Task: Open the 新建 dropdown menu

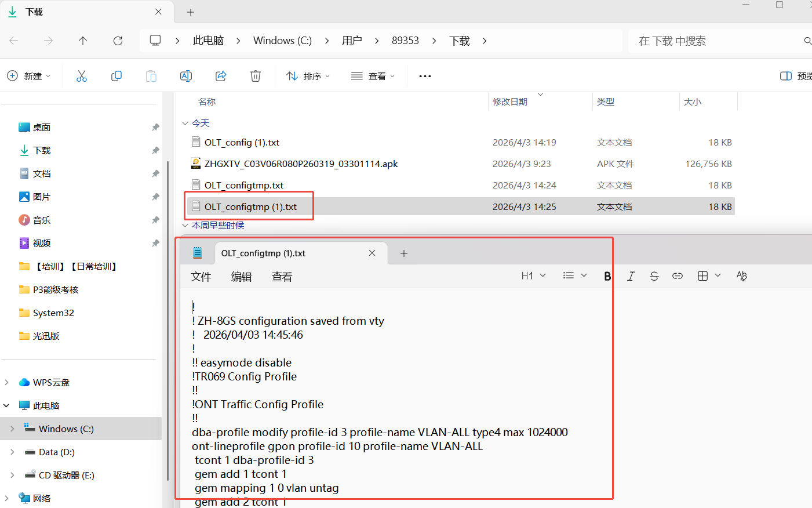Action: 30,76
